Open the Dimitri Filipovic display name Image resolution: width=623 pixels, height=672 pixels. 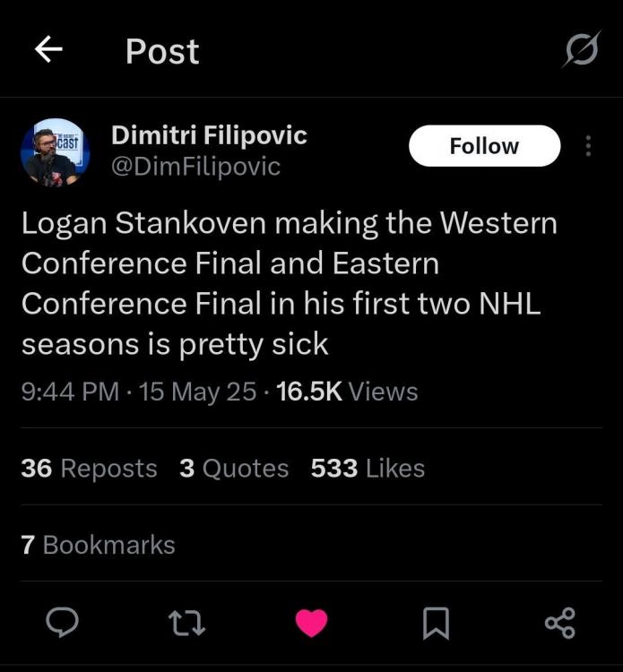point(209,135)
